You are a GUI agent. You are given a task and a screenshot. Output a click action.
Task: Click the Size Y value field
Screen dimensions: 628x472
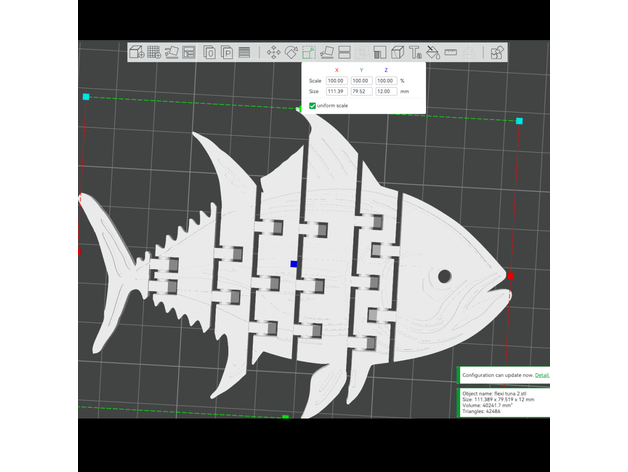pos(360,91)
